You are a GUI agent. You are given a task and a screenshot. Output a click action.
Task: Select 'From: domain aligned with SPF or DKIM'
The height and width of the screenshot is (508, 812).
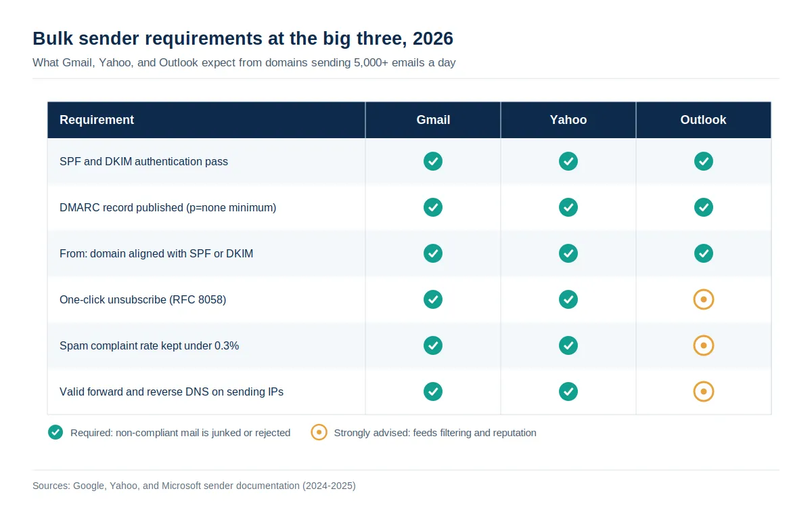click(x=156, y=253)
